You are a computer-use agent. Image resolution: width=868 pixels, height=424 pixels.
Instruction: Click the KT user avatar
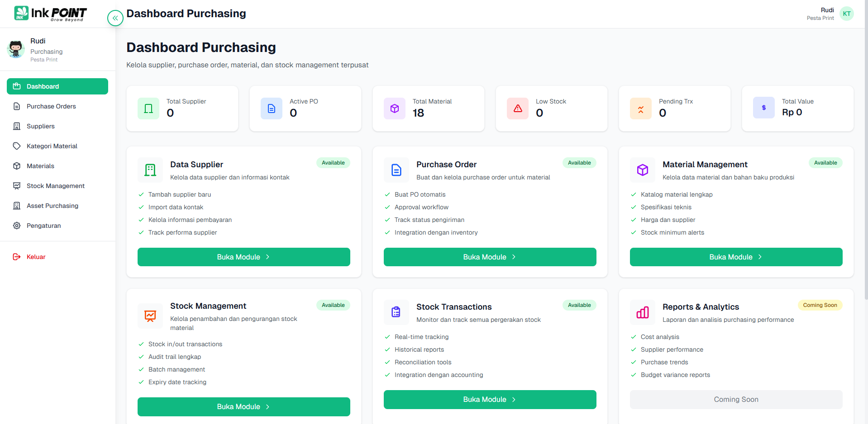tap(846, 14)
